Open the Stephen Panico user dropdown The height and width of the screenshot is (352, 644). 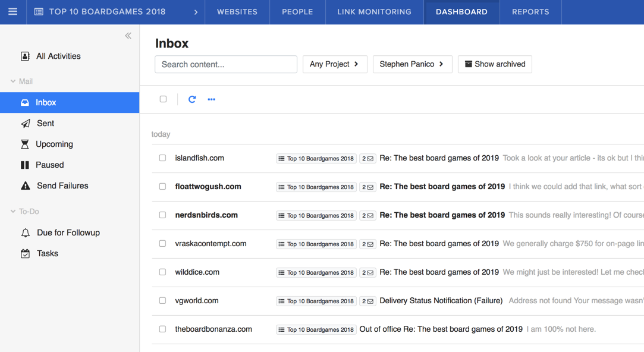pos(411,64)
